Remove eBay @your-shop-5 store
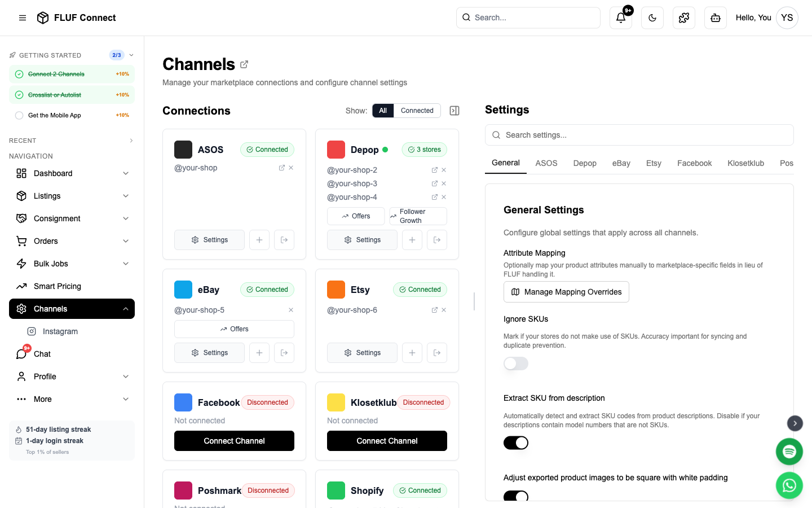812x508 pixels. pos(291,310)
